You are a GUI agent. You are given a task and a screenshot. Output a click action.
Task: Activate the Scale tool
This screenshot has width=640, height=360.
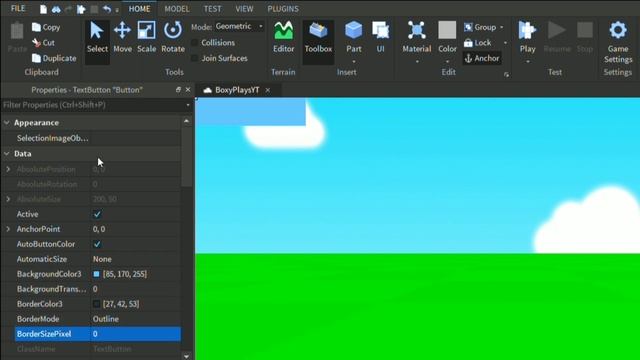[x=147, y=38]
